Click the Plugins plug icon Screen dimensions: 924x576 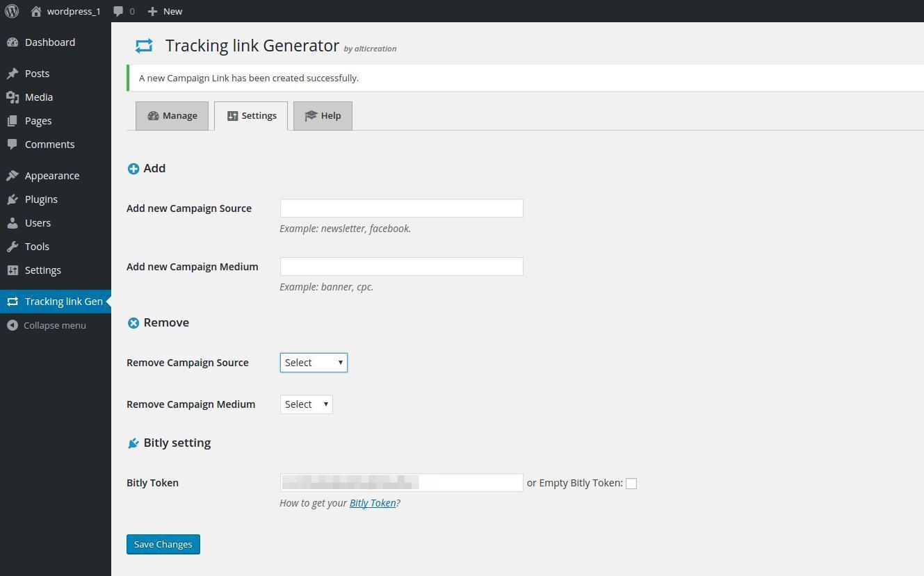coord(13,199)
